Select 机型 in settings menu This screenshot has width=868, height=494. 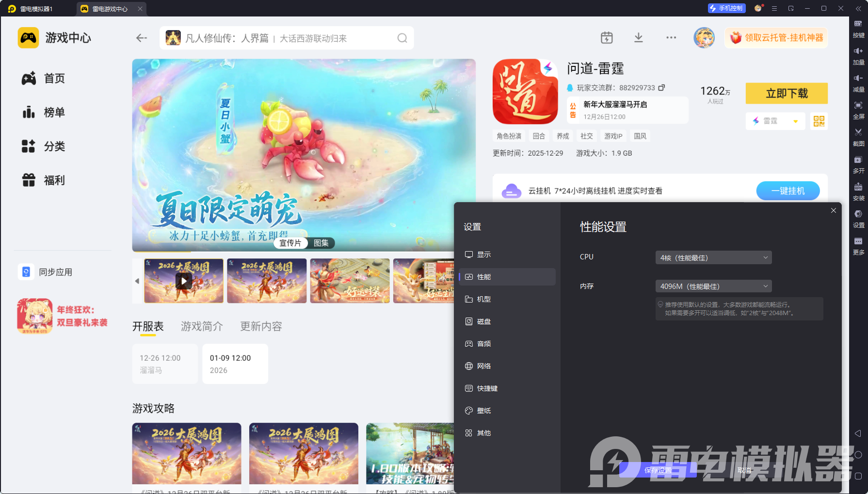click(x=507, y=299)
